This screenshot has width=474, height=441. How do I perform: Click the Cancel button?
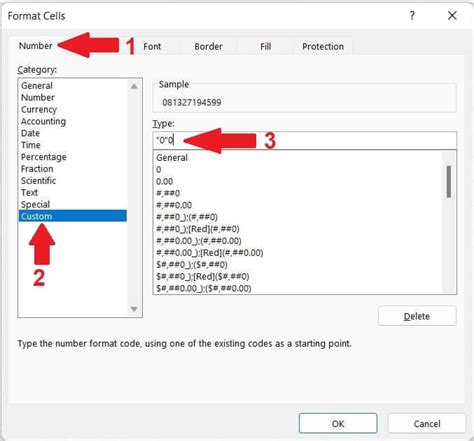tap(427, 423)
